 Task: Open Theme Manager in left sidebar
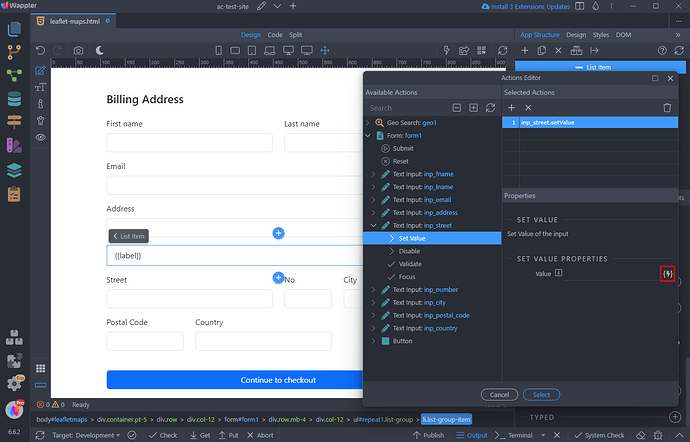14,145
